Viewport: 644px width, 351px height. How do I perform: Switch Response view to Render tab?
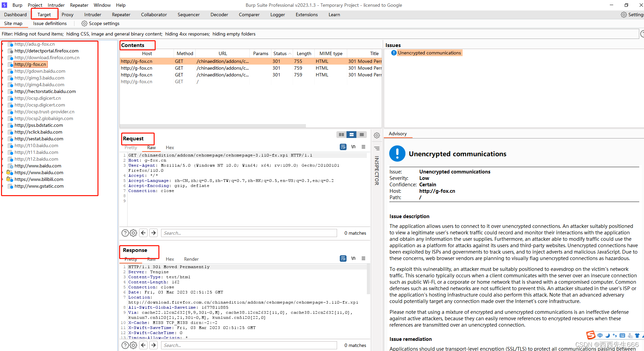pos(191,259)
